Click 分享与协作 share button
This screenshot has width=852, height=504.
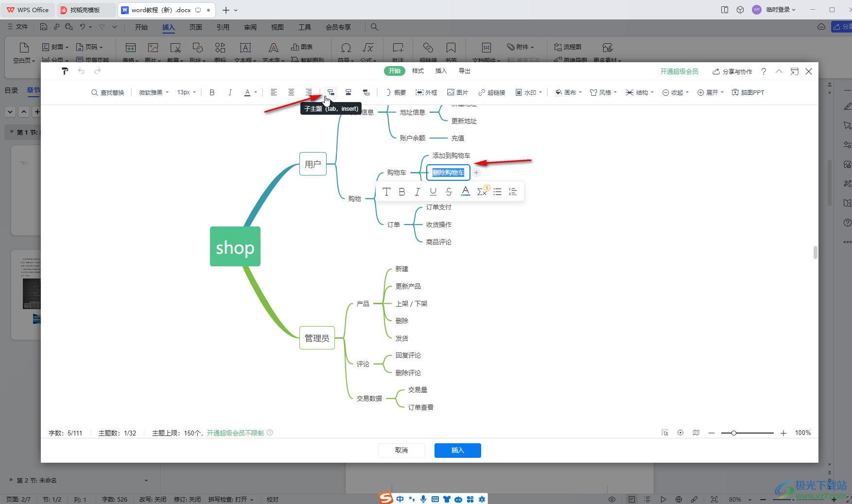coord(732,71)
